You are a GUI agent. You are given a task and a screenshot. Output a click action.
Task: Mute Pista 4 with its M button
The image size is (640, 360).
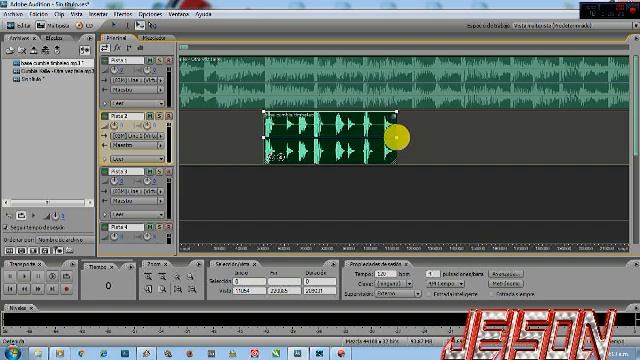pyautogui.click(x=150, y=227)
